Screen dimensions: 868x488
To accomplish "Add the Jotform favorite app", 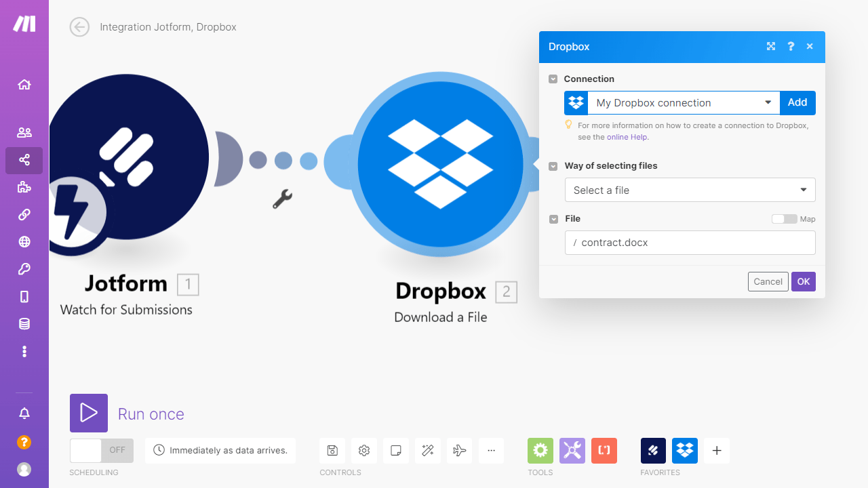I will pyautogui.click(x=654, y=450).
